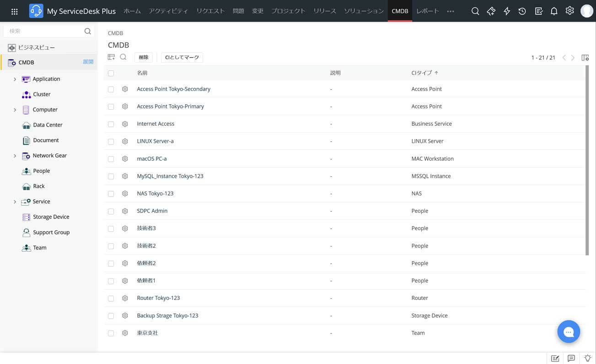Click 展開 to expand the CMDB tree
Viewport: 596px width, 364px height.
pos(88,62)
